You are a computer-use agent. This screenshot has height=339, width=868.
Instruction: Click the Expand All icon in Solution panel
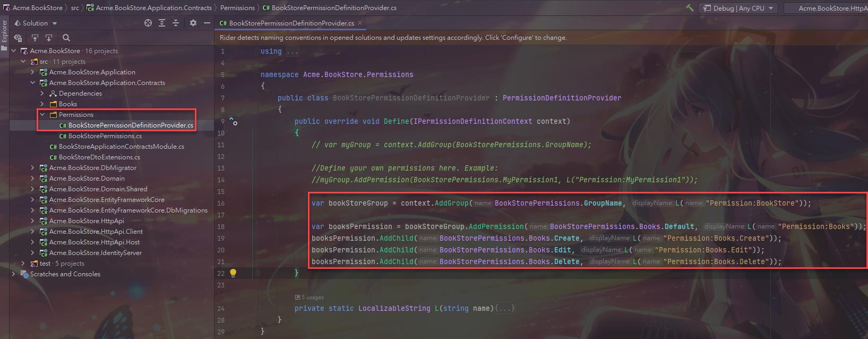click(x=162, y=23)
